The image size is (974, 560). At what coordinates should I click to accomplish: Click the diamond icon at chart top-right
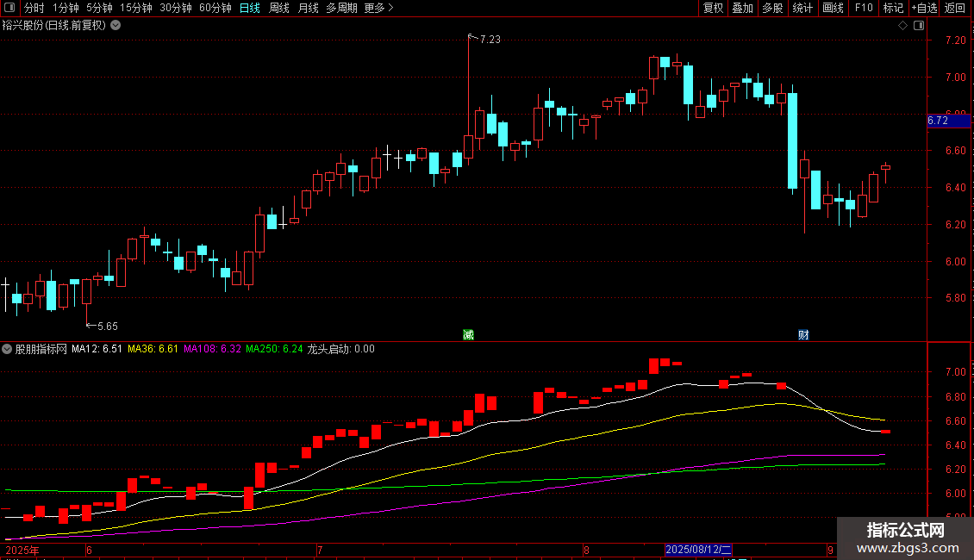[902, 26]
